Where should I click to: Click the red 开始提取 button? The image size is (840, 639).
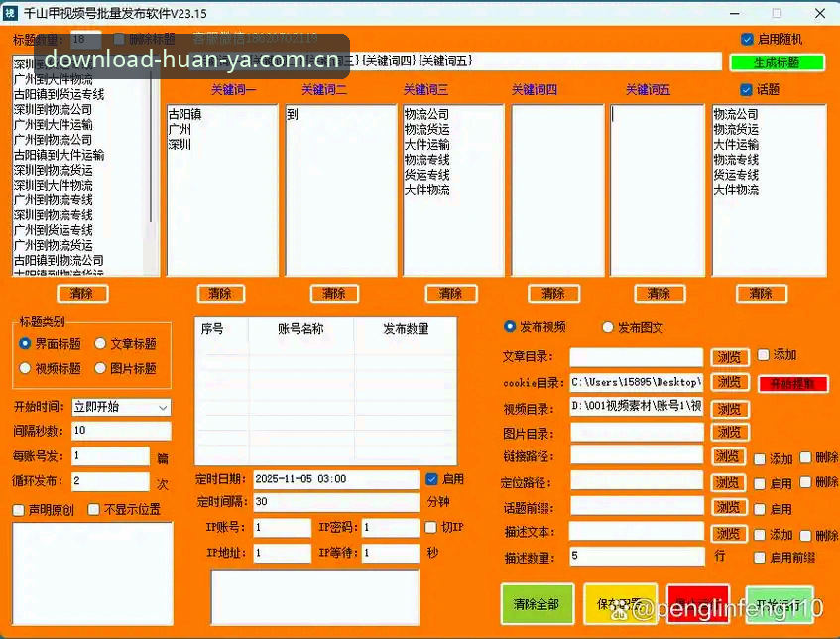792,384
